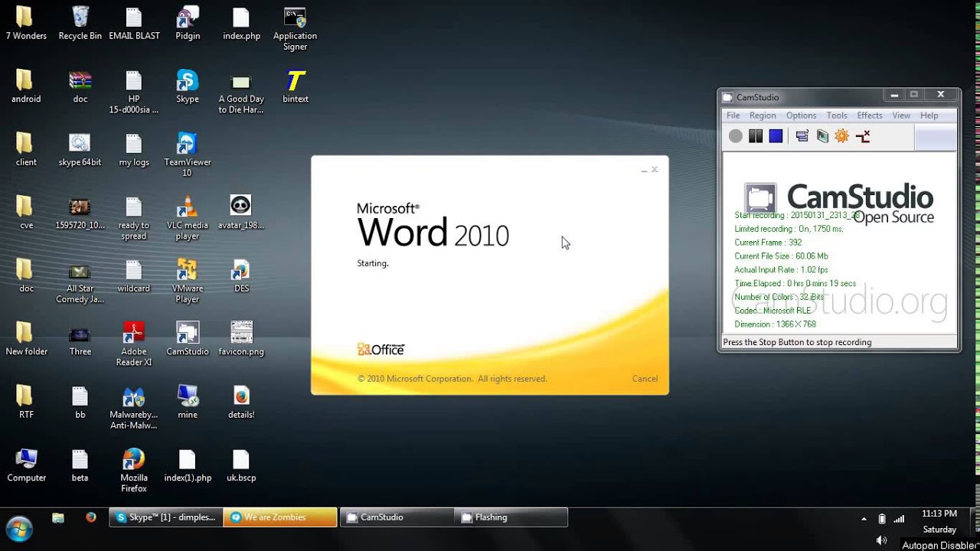Select the my logs file icon

pyautogui.click(x=134, y=150)
